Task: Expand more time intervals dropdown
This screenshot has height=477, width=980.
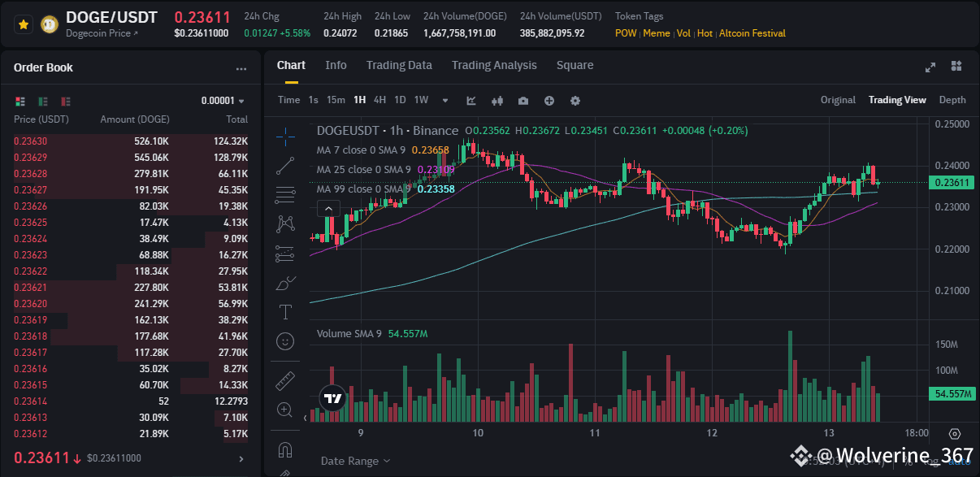Action: coord(445,101)
